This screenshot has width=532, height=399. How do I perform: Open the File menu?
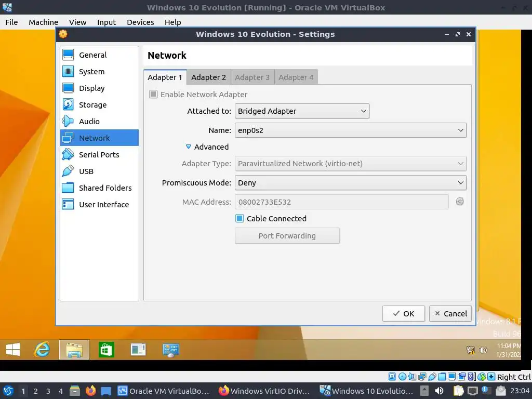click(x=11, y=22)
